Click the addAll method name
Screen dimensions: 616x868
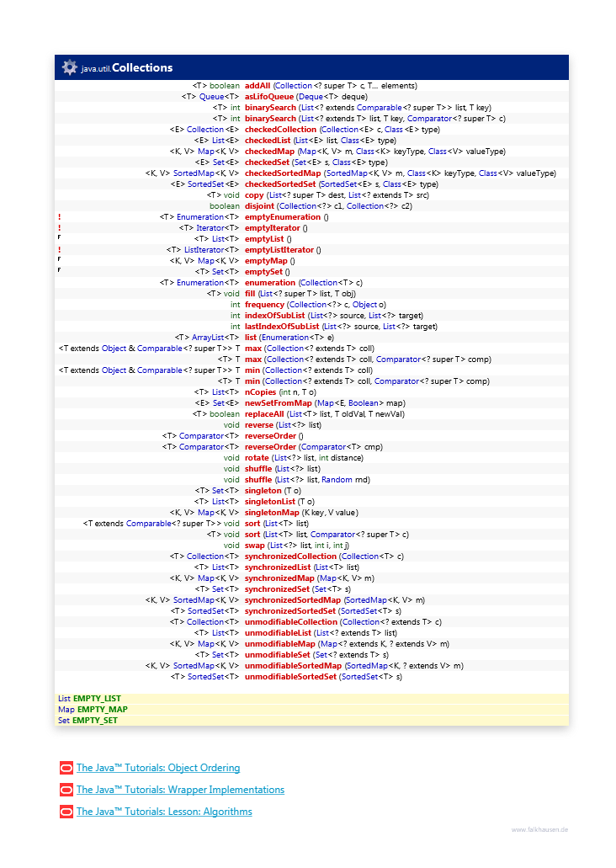click(258, 86)
